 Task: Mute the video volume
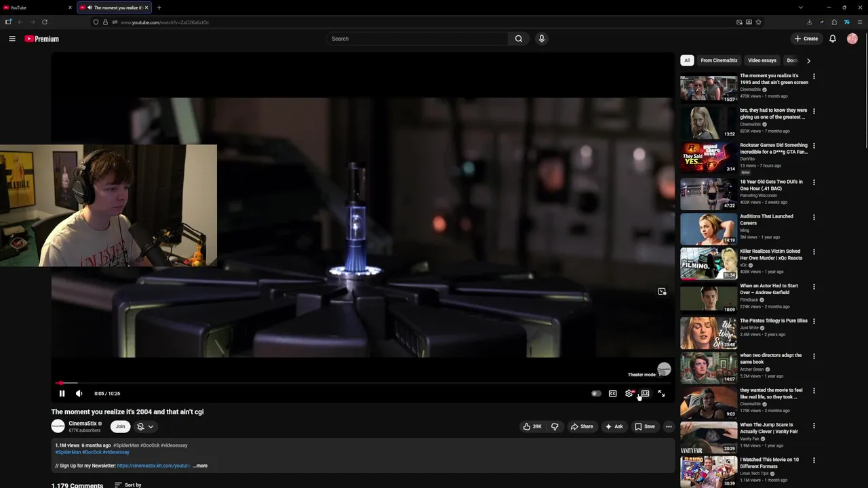[79, 393]
